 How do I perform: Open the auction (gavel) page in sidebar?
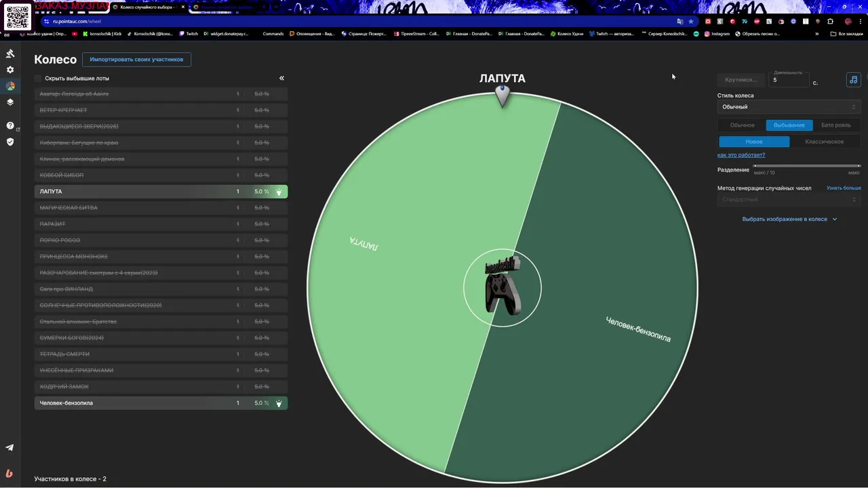[10, 54]
